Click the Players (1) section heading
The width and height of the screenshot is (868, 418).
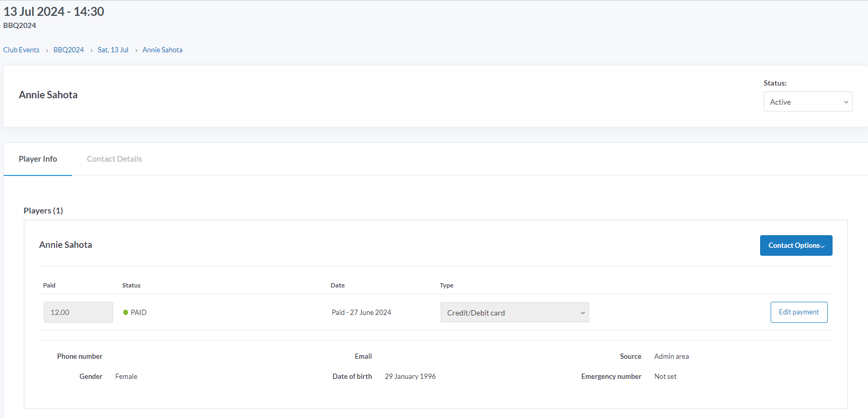43,210
